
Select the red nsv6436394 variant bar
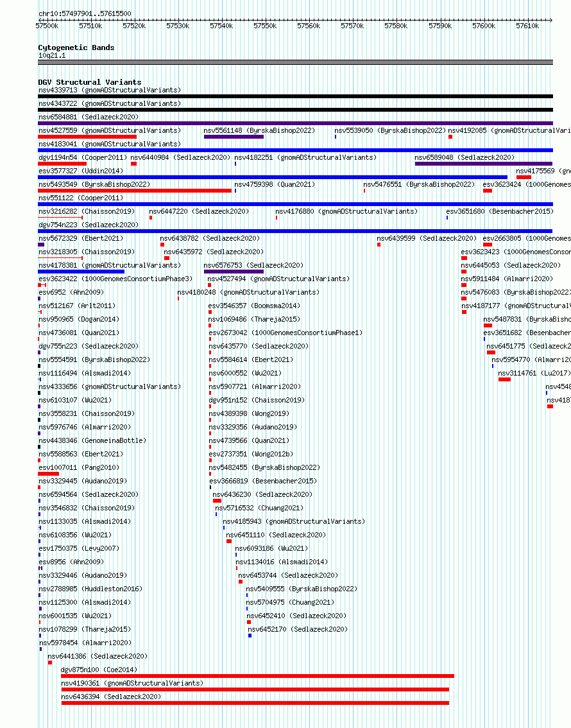[255, 703]
